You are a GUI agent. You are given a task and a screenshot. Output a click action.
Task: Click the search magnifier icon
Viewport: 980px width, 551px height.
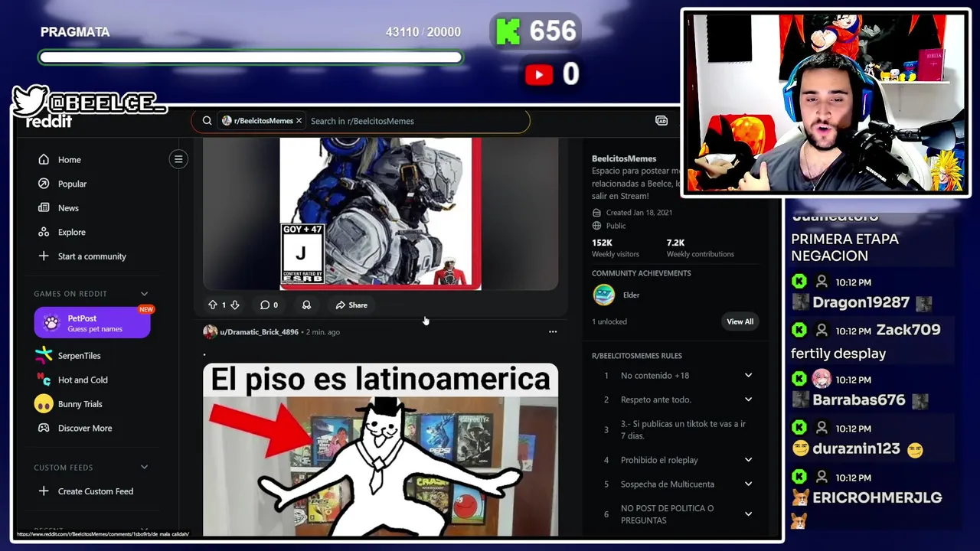pyautogui.click(x=207, y=121)
